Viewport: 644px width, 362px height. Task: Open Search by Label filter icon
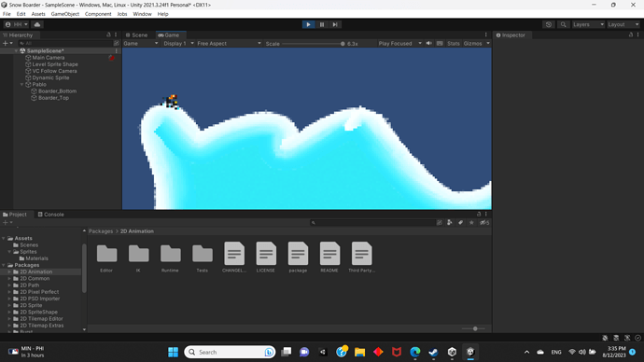pyautogui.click(x=460, y=222)
